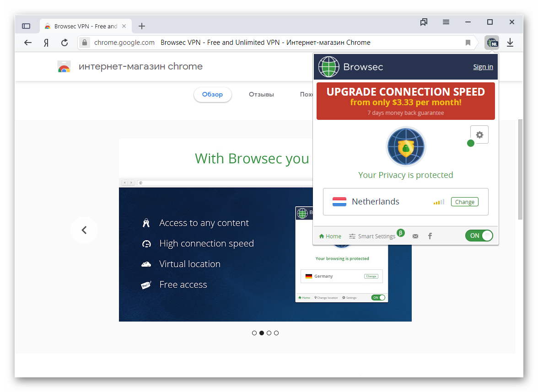Click the Netherlands flag icon
The width and height of the screenshot is (538, 392).
click(339, 202)
